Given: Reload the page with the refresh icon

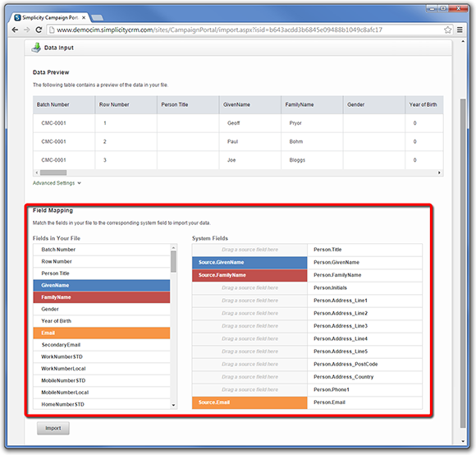Looking at the screenshot, I should (x=39, y=30).
